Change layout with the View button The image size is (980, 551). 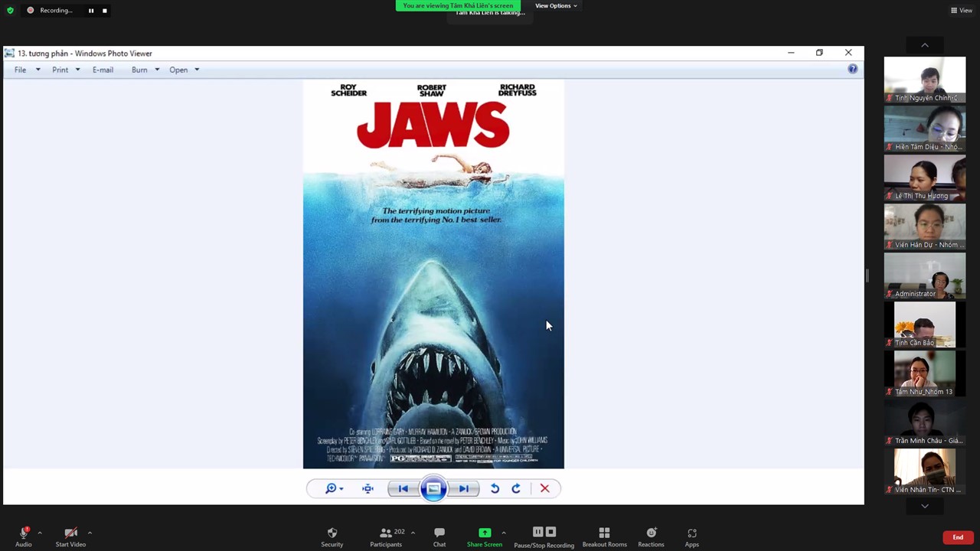962,11
